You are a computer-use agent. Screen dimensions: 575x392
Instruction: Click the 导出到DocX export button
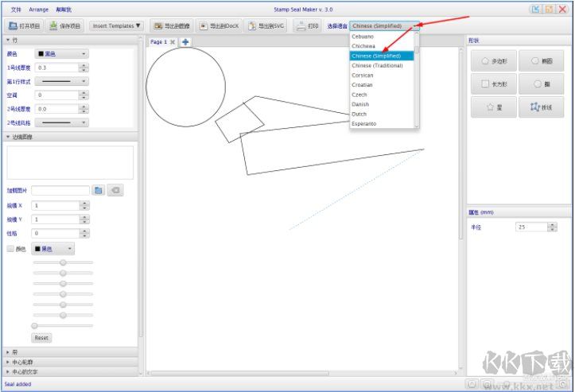click(x=217, y=26)
